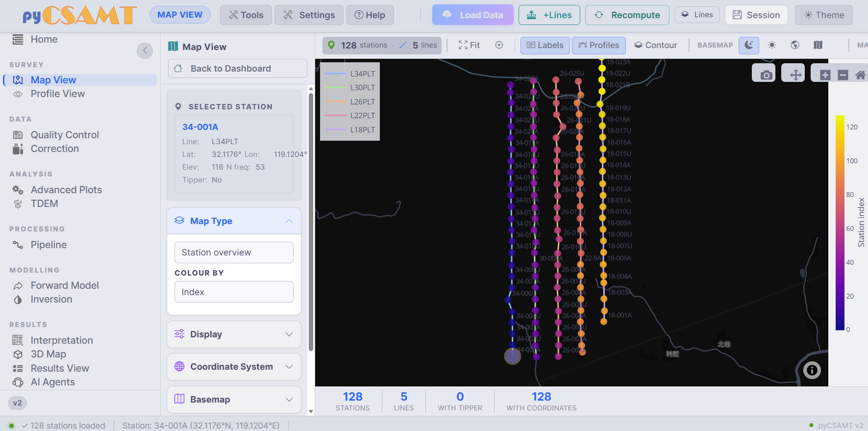Click the 3D Map cube icon

tap(18, 354)
